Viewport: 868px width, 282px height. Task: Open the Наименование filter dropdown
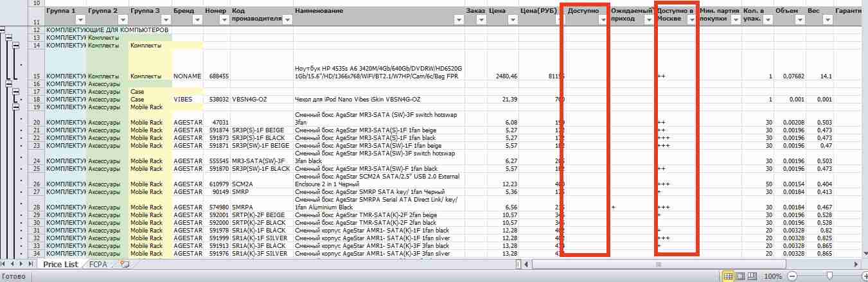coord(458,20)
